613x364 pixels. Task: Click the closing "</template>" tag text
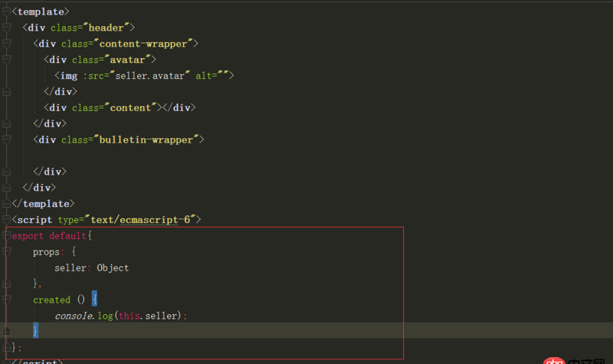point(43,204)
